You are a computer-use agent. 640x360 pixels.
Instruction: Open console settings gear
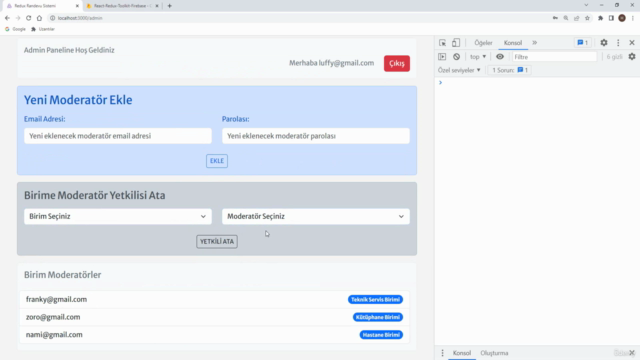[x=632, y=57]
